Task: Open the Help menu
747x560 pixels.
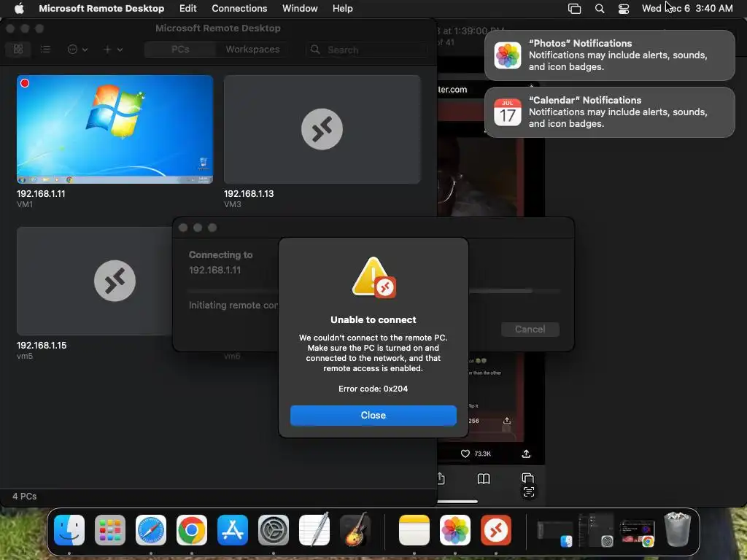Action: coord(342,8)
